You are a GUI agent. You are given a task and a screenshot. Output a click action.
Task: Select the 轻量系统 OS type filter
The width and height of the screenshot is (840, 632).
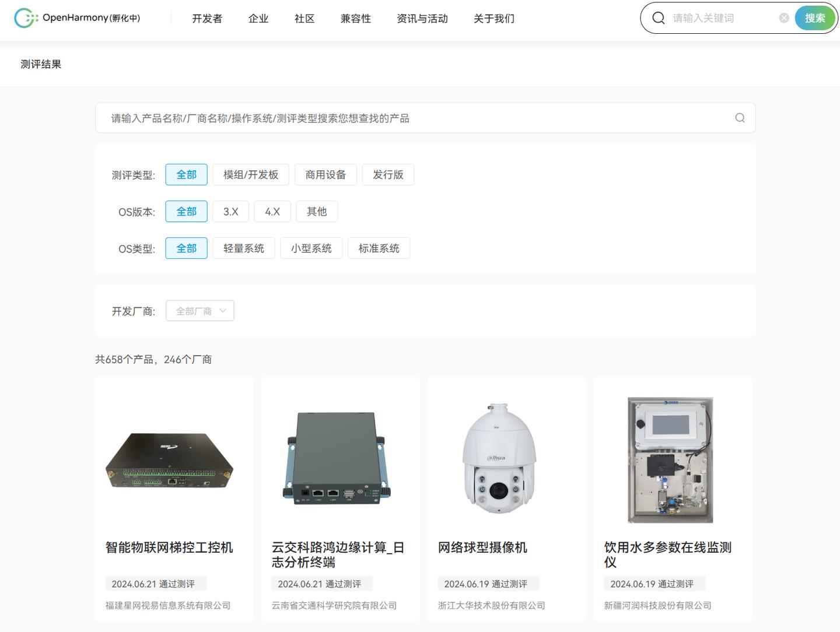244,248
